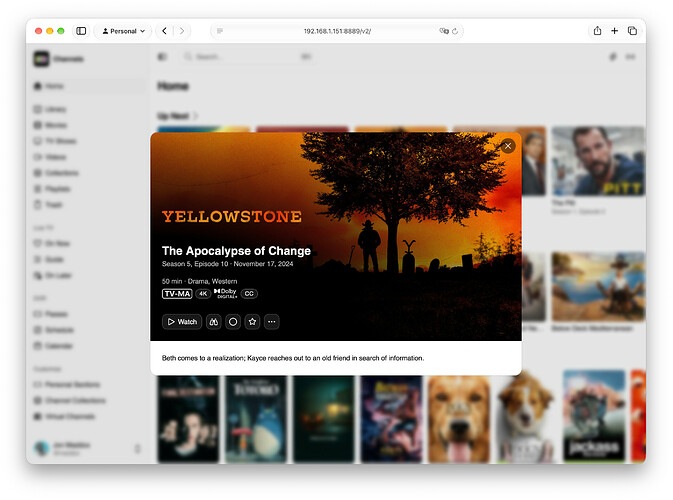Click the address bar showing 192.168.1.151:8889

[337, 31]
